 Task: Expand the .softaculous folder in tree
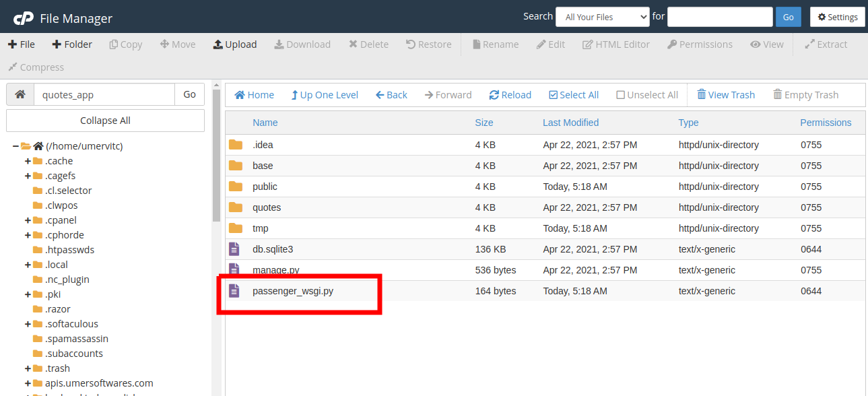pyautogui.click(x=28, y=324)
